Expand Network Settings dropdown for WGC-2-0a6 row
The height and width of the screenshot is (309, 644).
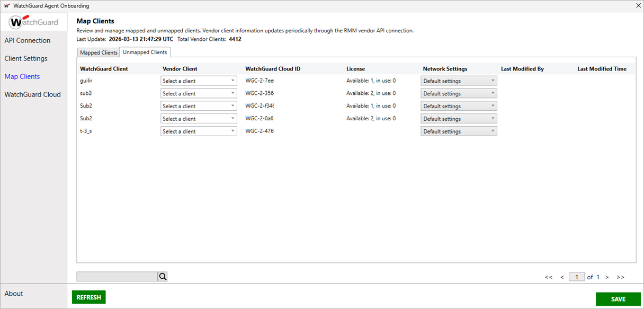(x=459, y=119)
